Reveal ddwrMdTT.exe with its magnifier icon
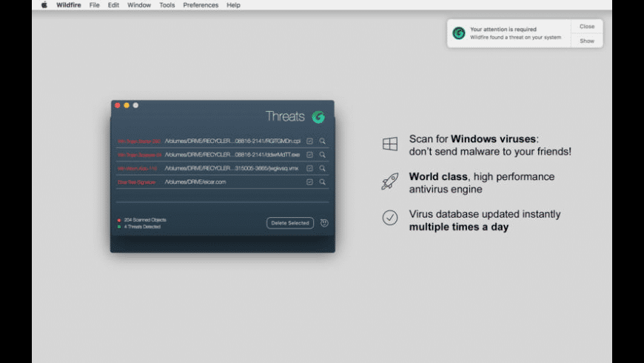Screen dimensions: 644x363 323,155
